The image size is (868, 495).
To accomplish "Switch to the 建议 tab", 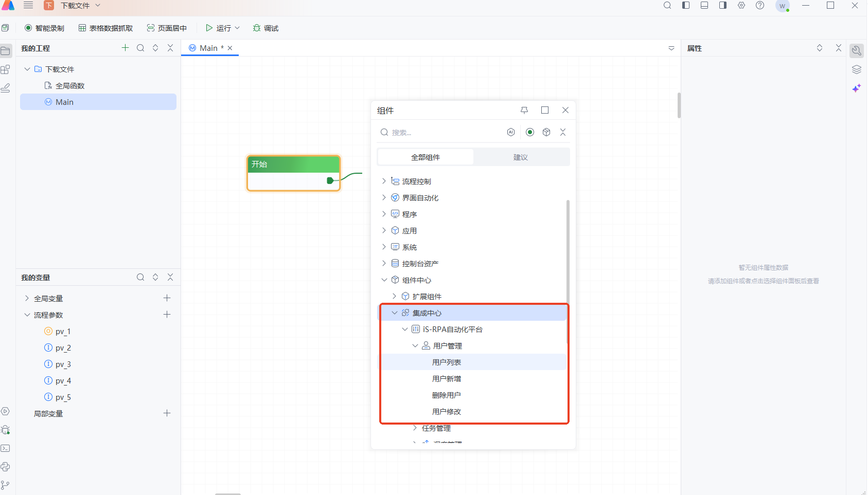I will [521, 157].
